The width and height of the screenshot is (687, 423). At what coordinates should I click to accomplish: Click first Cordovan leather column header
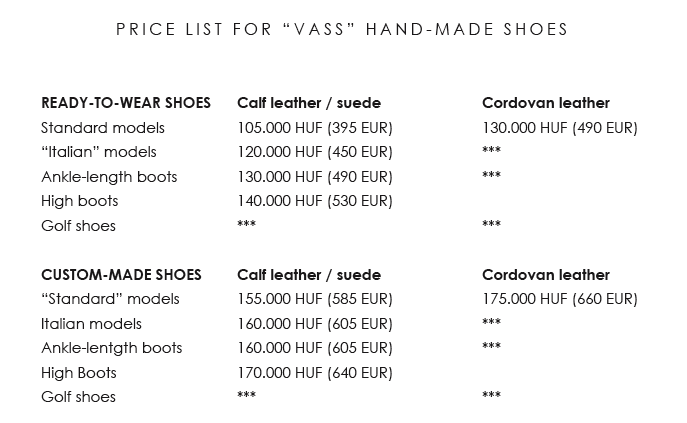click(x=546, y=103)
